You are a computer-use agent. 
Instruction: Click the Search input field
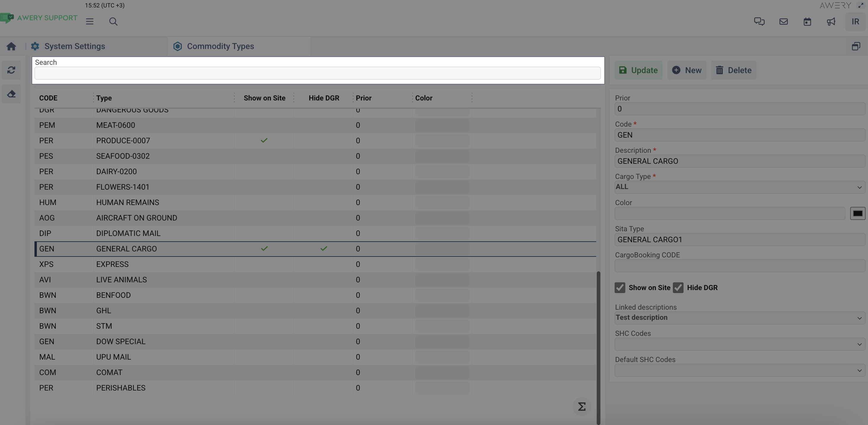coord(317,73)
